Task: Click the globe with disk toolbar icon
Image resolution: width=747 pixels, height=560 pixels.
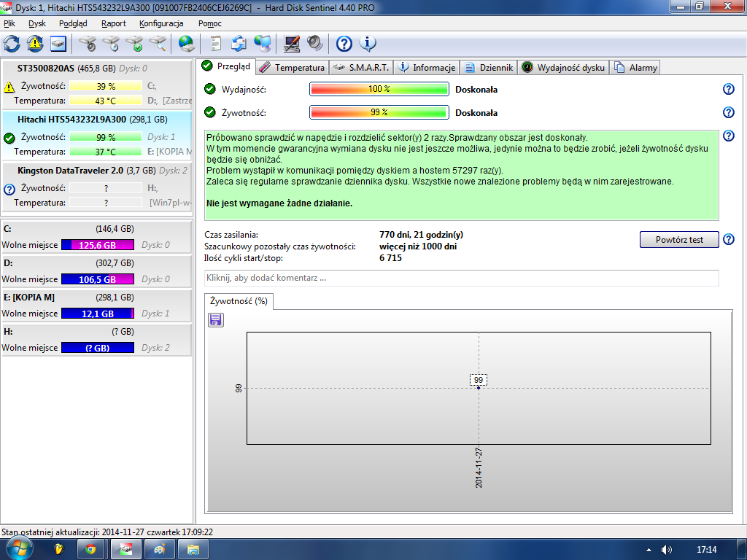Action: click(x=186, y=44)
